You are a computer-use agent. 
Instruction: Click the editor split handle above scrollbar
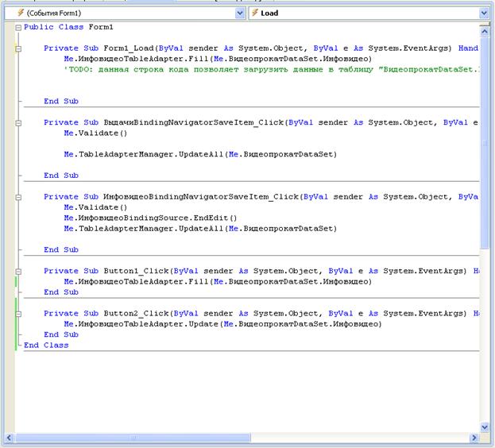coord(485,25)
